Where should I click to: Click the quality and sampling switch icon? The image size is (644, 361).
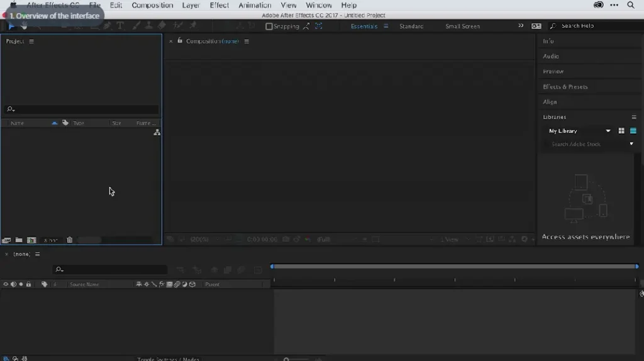coord(154,284)
